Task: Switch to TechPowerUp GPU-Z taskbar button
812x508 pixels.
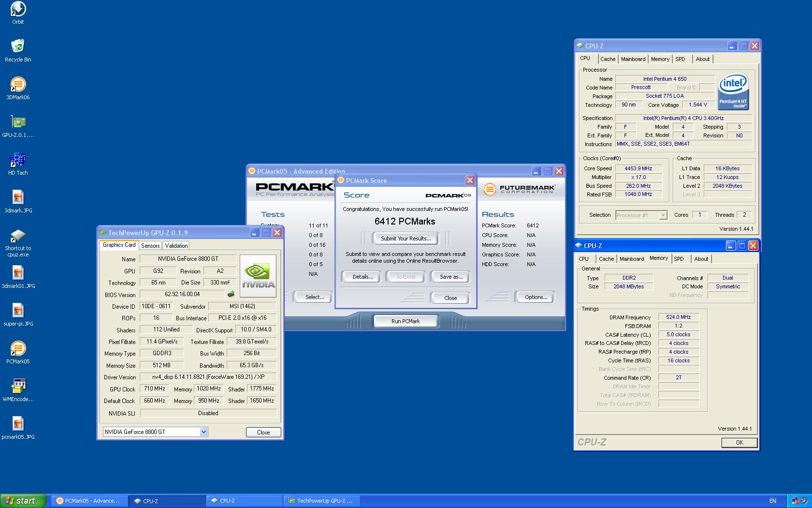Action: tap(322, 501)
